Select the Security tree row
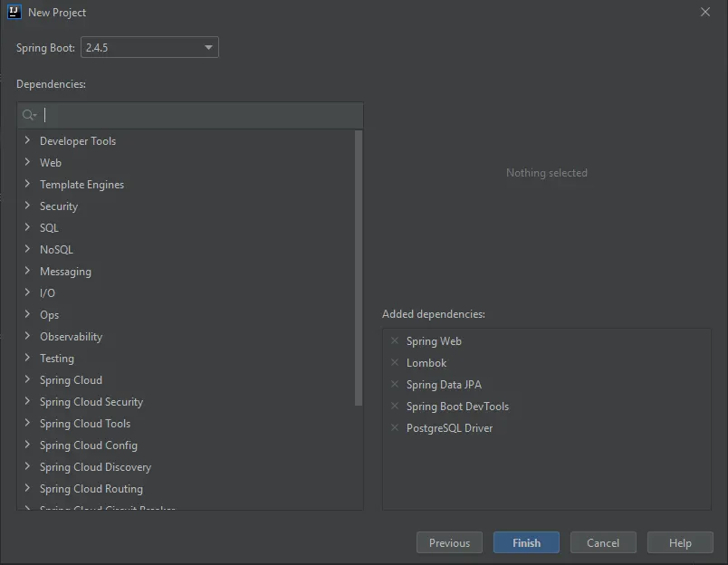 pyautogui.click(x=187, y=206)
